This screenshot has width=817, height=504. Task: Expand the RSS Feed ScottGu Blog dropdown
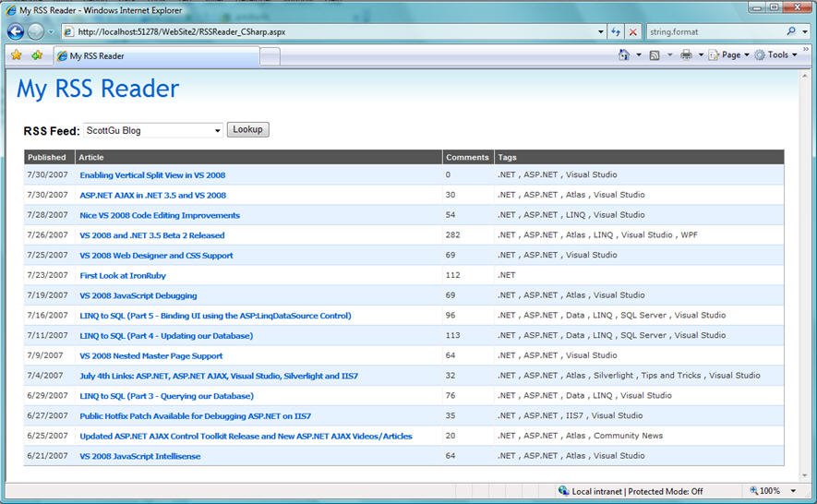click(x=217, y=130)
